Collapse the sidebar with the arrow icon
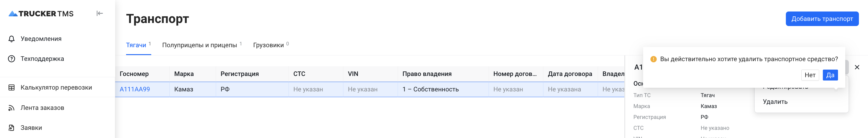Viewport: 868px width, 138px height. [99, 13]
